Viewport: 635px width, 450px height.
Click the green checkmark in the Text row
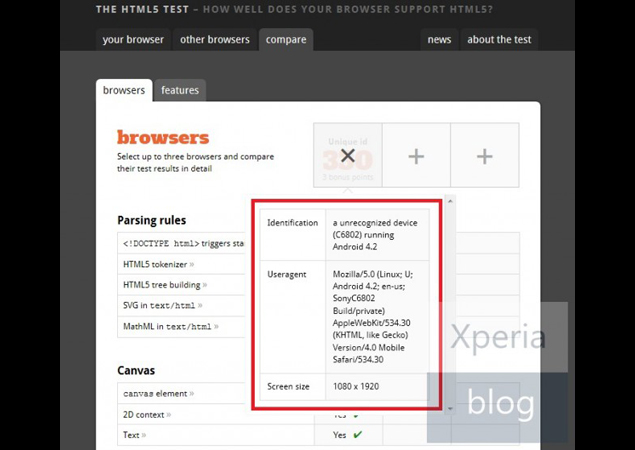pyautogui.click(x=357, y=435)
